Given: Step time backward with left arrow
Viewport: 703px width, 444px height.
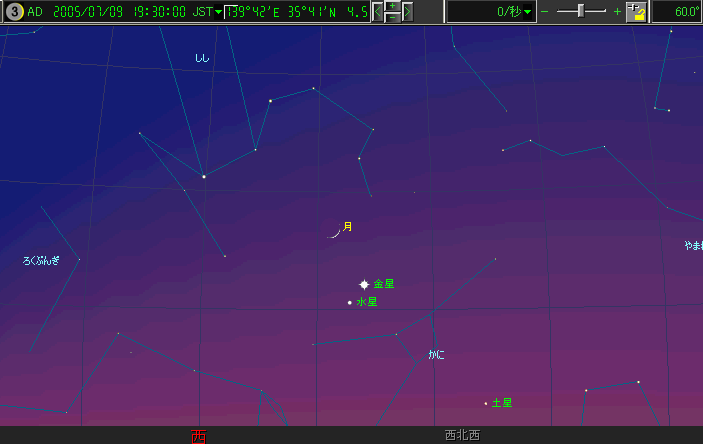Looking at the screenshot, I should 378,12.
